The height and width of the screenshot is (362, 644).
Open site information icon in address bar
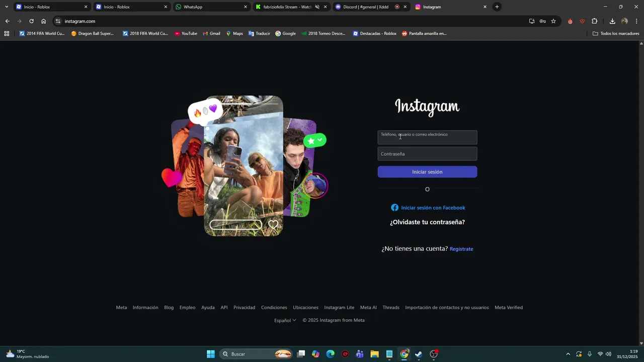pyautogui.click(x=58, y=21)
